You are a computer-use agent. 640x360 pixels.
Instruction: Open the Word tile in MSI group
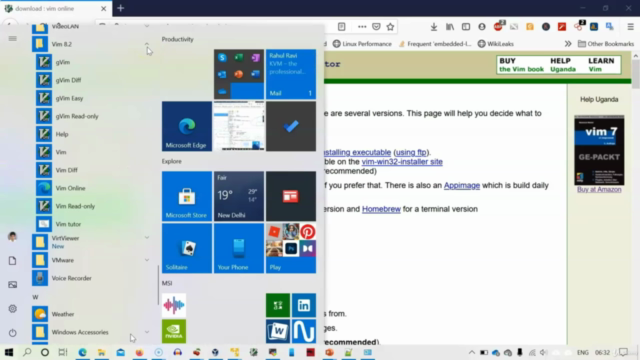pos(278,331)
